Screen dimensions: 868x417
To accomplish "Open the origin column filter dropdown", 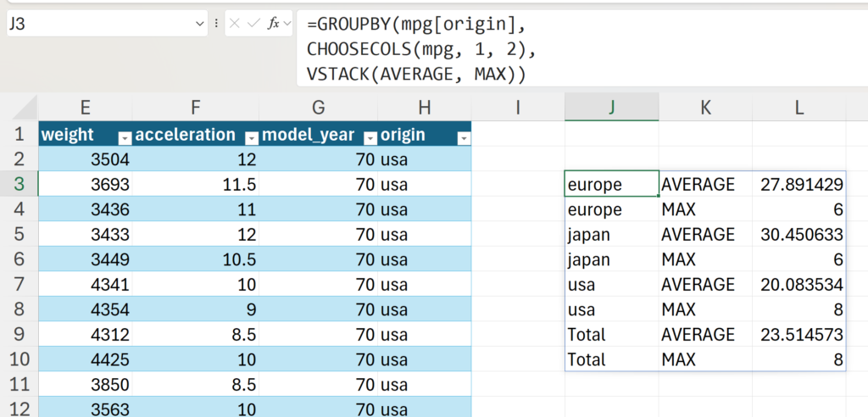I will click(463, 137).
